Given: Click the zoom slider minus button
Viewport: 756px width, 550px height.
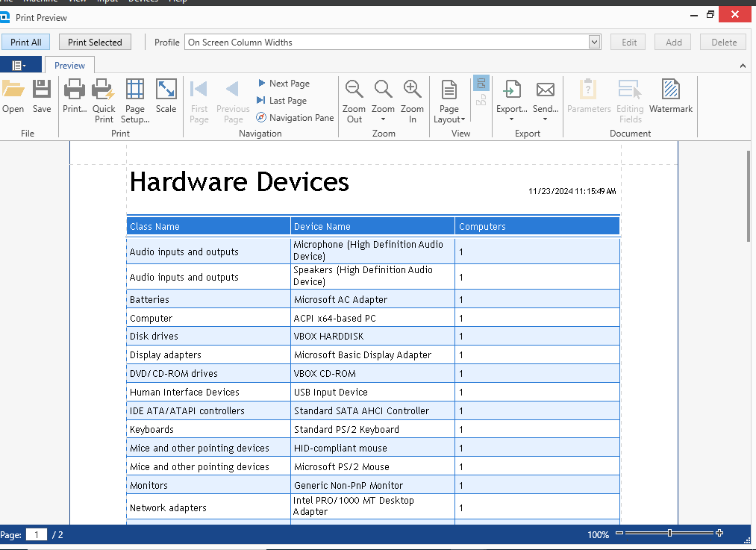Looking at the screenshot, I should (x=619, y=533).
